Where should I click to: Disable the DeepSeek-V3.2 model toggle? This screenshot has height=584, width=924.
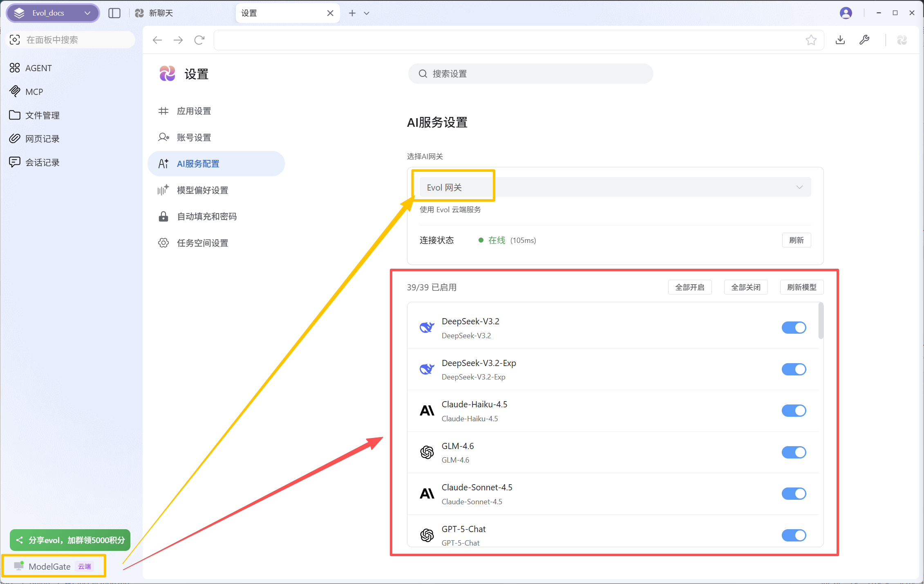[x=794, y=328]
